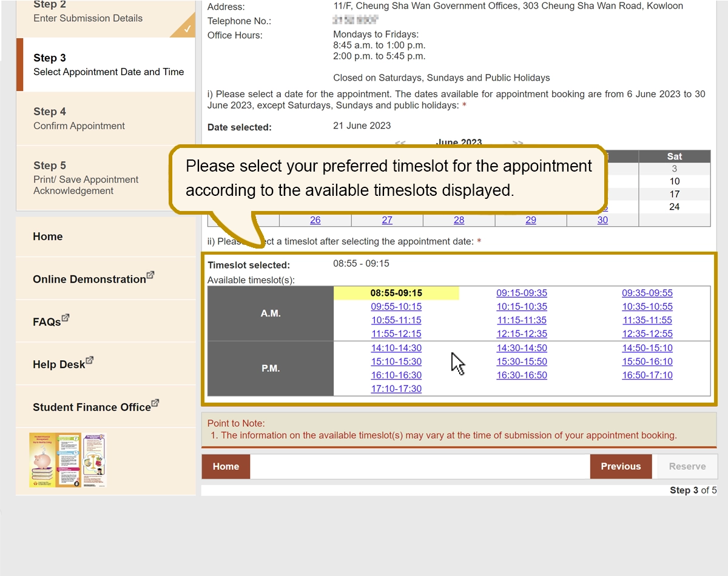Click the A.M. row header
The height and width of the screenshot is (576, 728).
(271, 313)
